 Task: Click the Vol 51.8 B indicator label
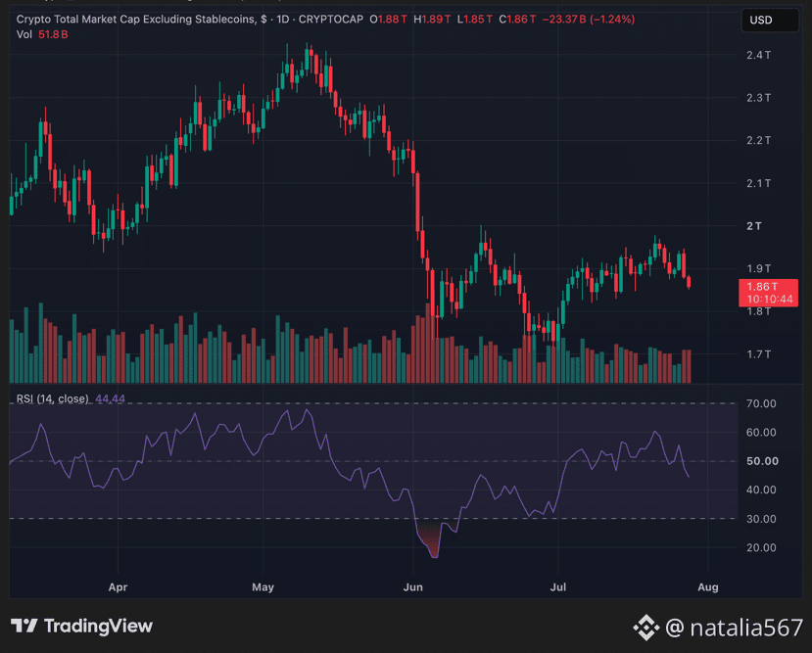42,34
